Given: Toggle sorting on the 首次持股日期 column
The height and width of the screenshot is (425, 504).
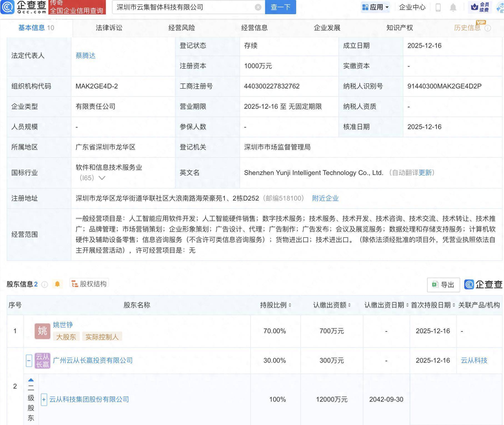Looking at the screenshot, I should (454, 305).
